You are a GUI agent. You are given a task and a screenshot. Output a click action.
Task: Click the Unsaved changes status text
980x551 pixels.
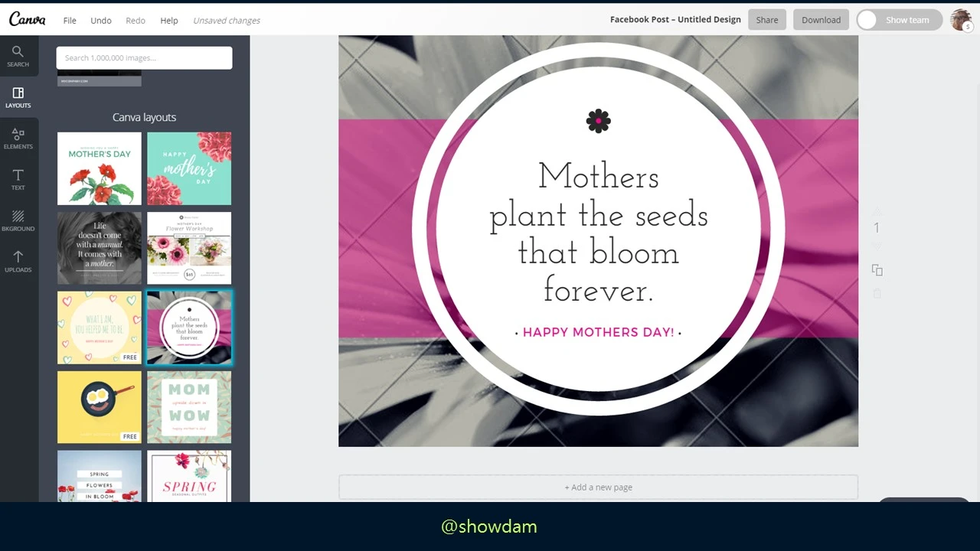227,21
